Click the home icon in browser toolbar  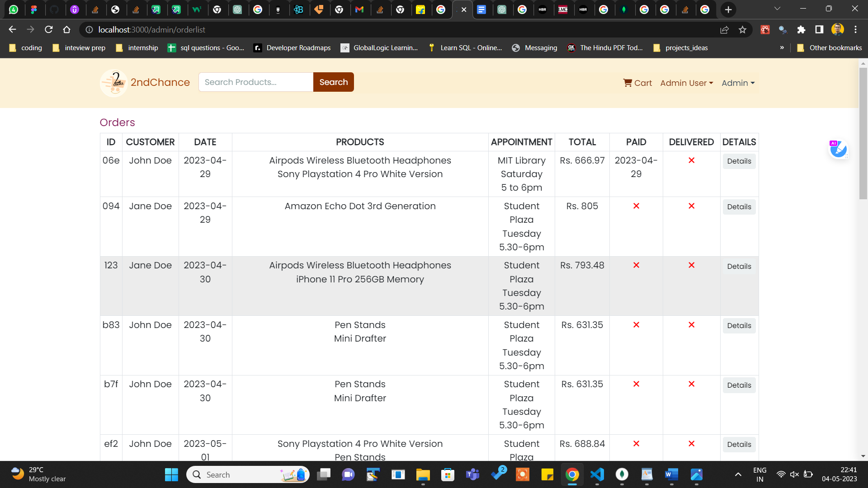point(67,30)
